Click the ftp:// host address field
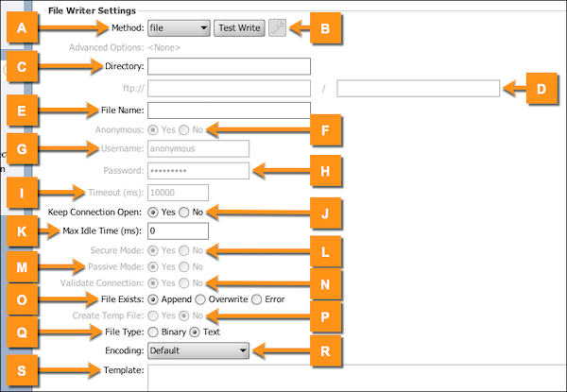This screenshot has height=392, width=567. [x=229, y=89]
